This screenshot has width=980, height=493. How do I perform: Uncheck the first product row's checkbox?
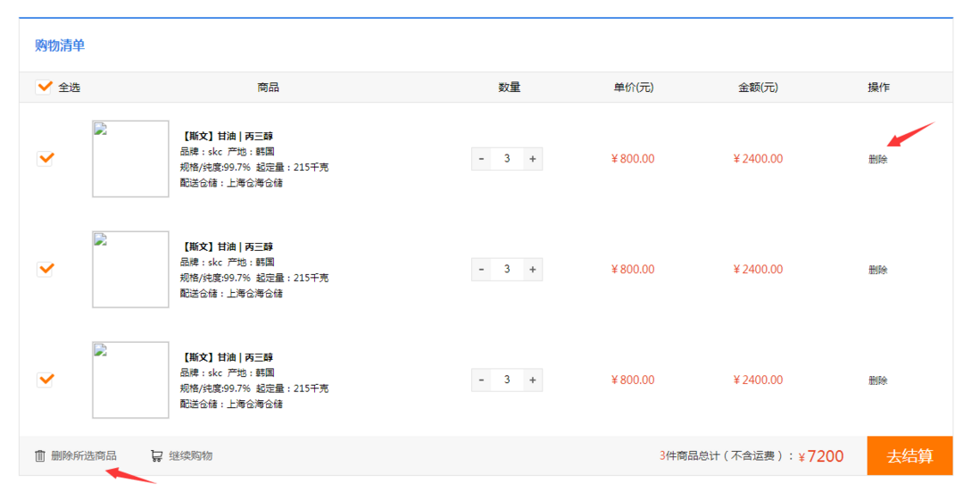(45, 158)
